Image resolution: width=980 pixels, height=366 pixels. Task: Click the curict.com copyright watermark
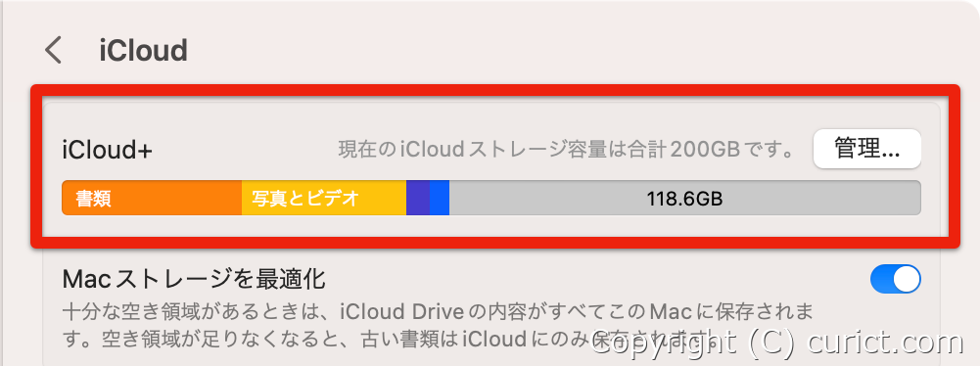pyautogui.click(x=777, y=343)
